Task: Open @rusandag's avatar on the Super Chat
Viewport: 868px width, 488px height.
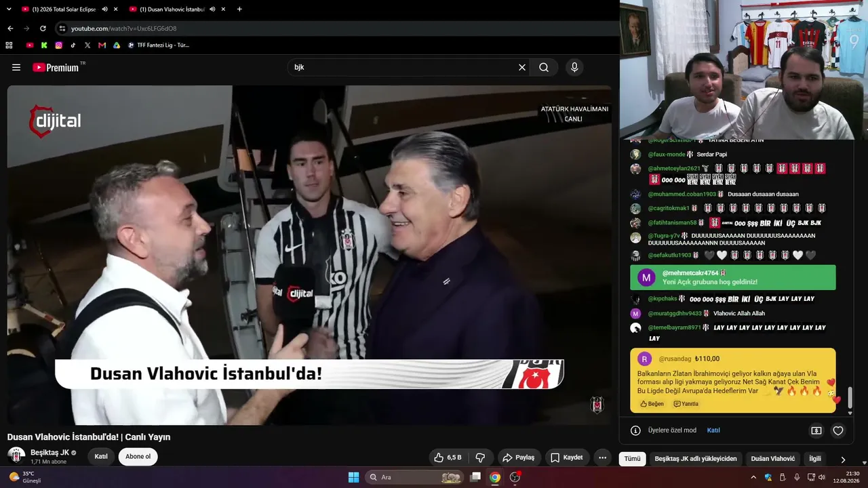Action: click(645, 359)
